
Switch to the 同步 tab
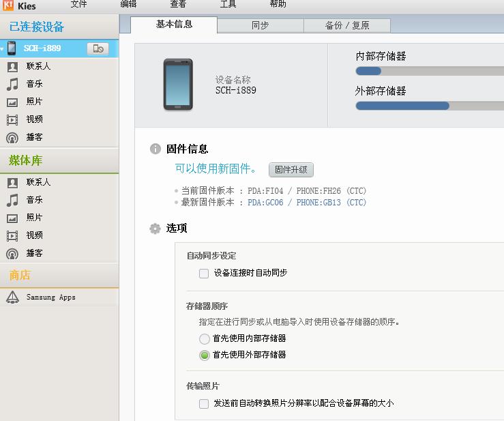click(x=261, y=26)
